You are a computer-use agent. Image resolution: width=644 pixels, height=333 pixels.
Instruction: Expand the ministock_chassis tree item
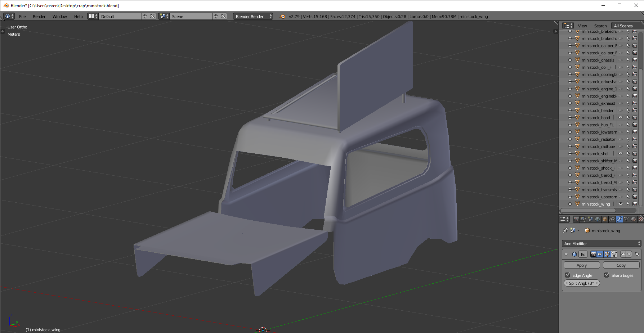pyautogui.click(x=570, y=60)
